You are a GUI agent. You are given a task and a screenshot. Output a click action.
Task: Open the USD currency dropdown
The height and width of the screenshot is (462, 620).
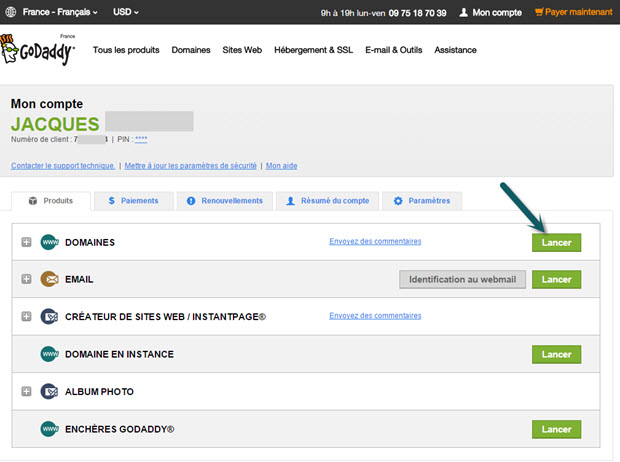pos(126,12)
